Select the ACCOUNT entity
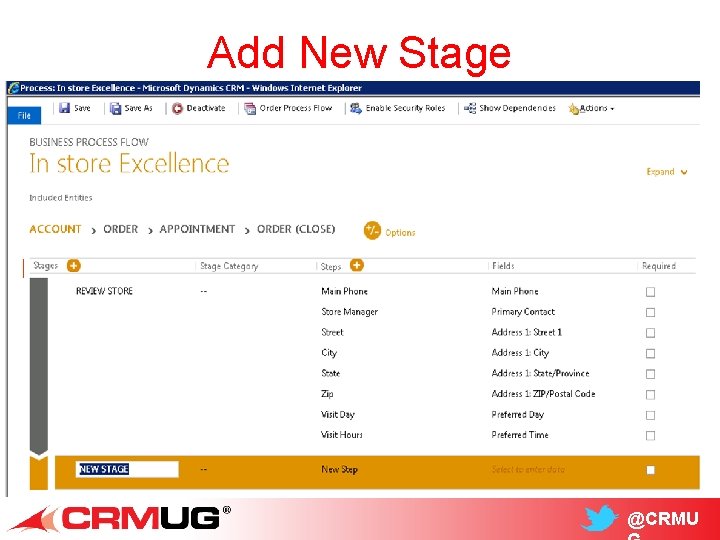This screenshot has width=720, height=540. (x=55, y=229)
